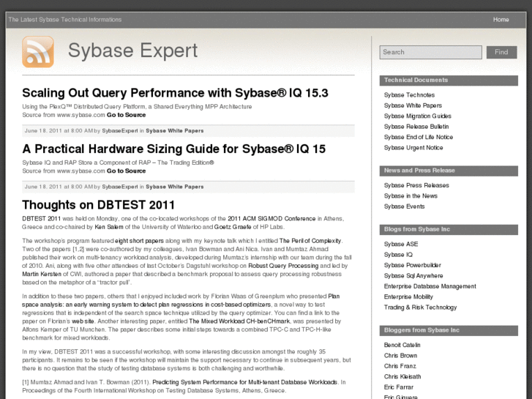Open the Sybase Powerbuilder blog link
The image size is (532, 399).
[413, 265]
